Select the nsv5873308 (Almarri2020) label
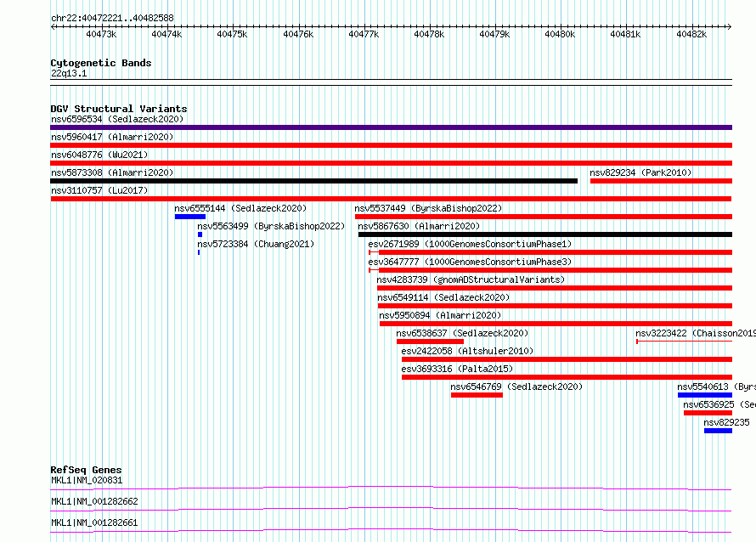Image resolution: width=756 pixels, height=542 pixels. tap(112, 172)
